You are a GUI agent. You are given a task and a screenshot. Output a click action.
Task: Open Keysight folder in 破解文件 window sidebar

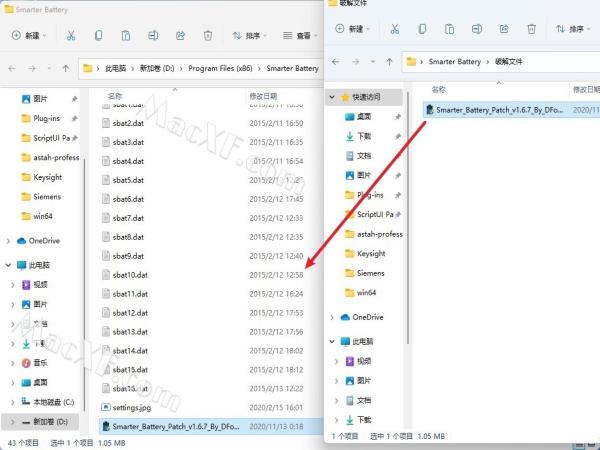[x=371, y=254]
